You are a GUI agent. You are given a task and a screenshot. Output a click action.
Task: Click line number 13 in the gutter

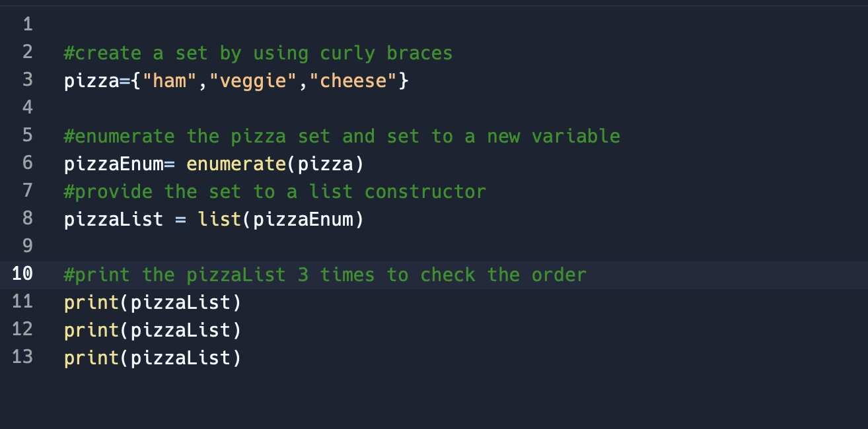[x=22, y=357]
